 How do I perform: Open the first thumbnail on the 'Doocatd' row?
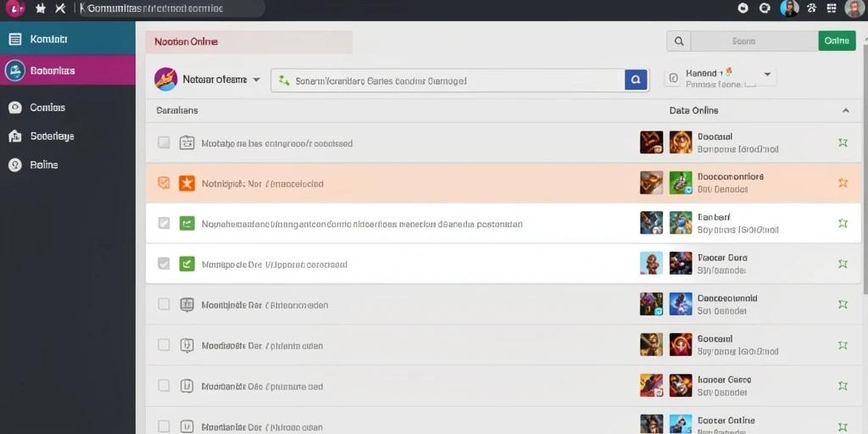coord(652,142)
